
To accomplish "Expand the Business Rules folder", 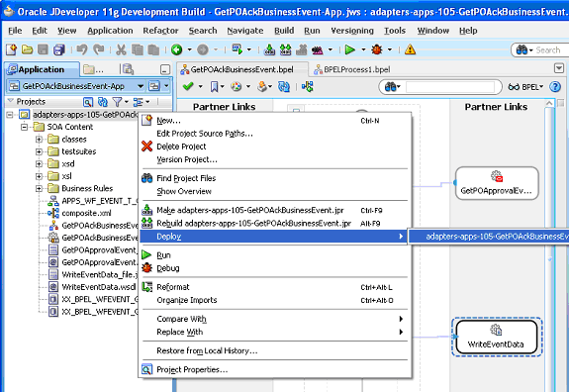I will (x=39, y=189).
